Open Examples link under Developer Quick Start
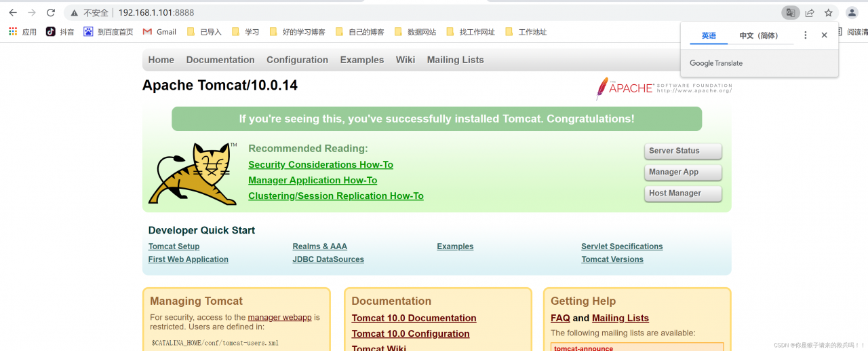This screenshot has width=868, height=351. [x=455, y=246]
